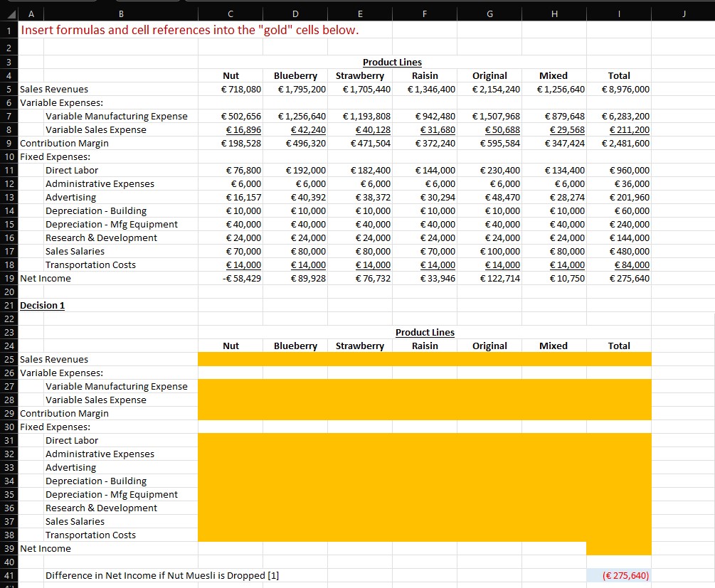Click the red instruction text in row 1
This screenshot has height=588, width=715.
click(190, 30)
